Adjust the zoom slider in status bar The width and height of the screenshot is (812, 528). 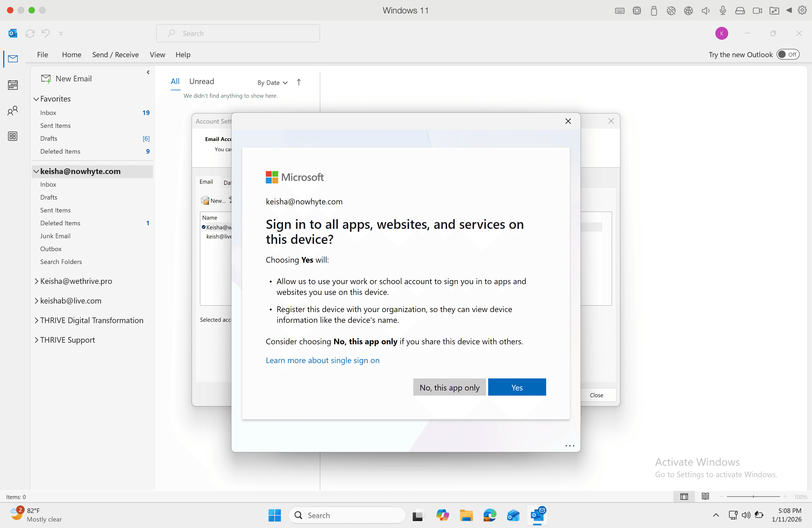pyautogui.click(x=753, y=497)
